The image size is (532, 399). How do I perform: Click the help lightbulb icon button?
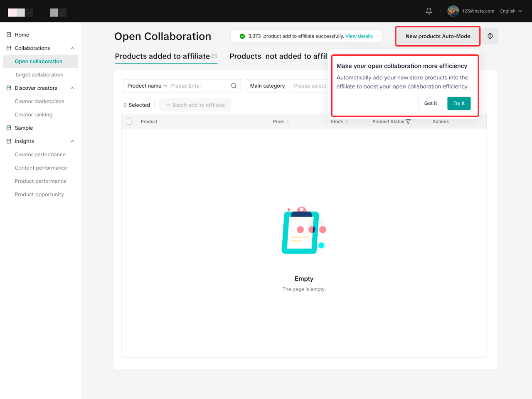[x=490, y=36]
